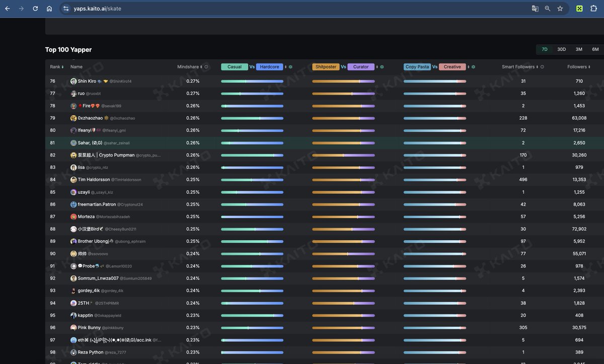Click Tim Haldorsson's Shitposter vs Curator bar
Viewport: 604px width, 364px height.
click(343, 179)
